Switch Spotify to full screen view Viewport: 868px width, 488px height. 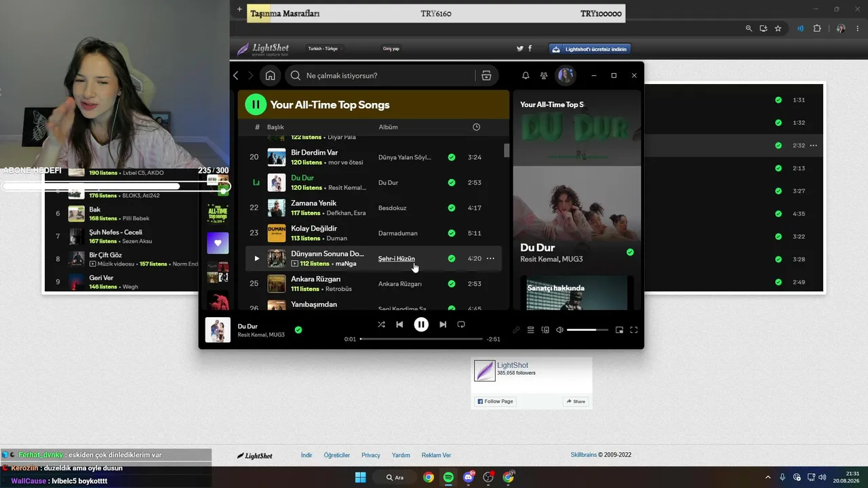click(634, 330)
